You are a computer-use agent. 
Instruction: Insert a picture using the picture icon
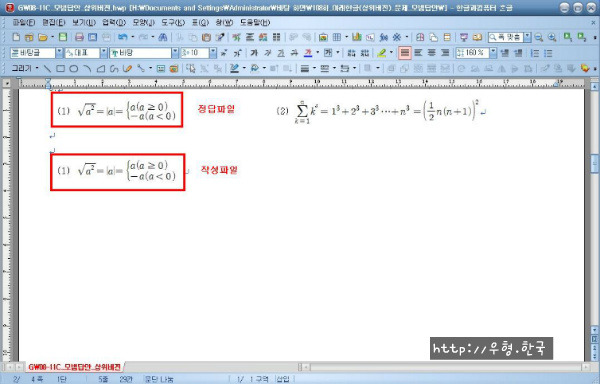pyautogui.click(x=323, y=37)
